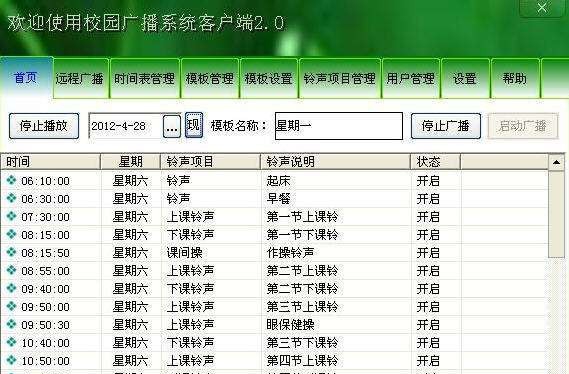This screenshot has width=569, height=374.
Task: Sort by the 状态 column header
Action: coord(435,161)
